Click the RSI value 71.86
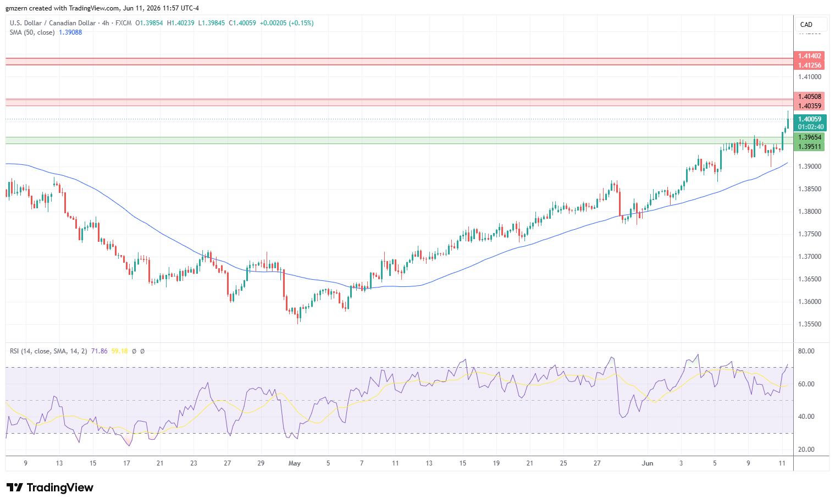The image size is (835, 504). [99, 351]
